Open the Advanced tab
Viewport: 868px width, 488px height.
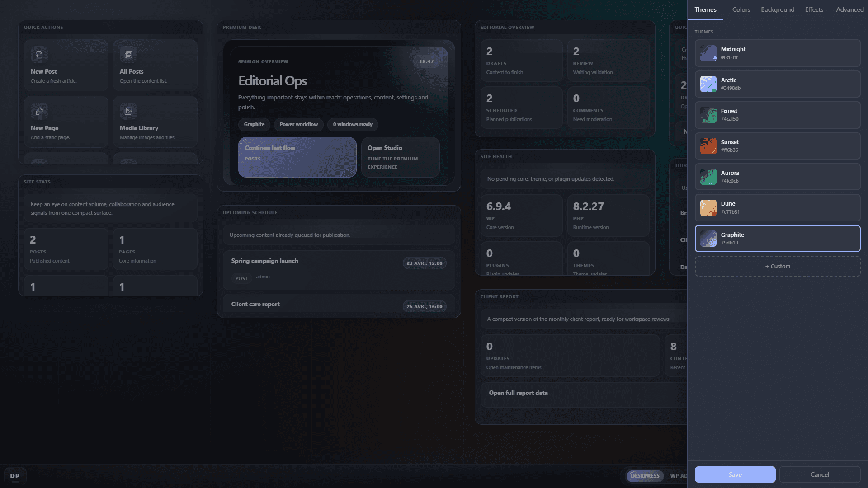coord(849,9)
